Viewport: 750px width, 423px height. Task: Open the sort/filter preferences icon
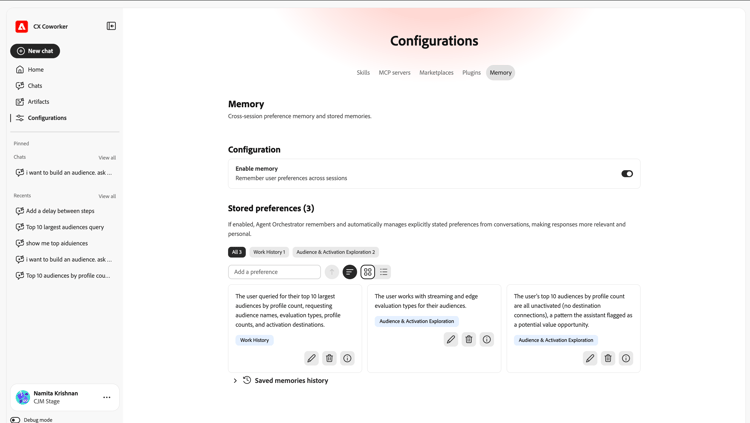(x=350, y=272)
